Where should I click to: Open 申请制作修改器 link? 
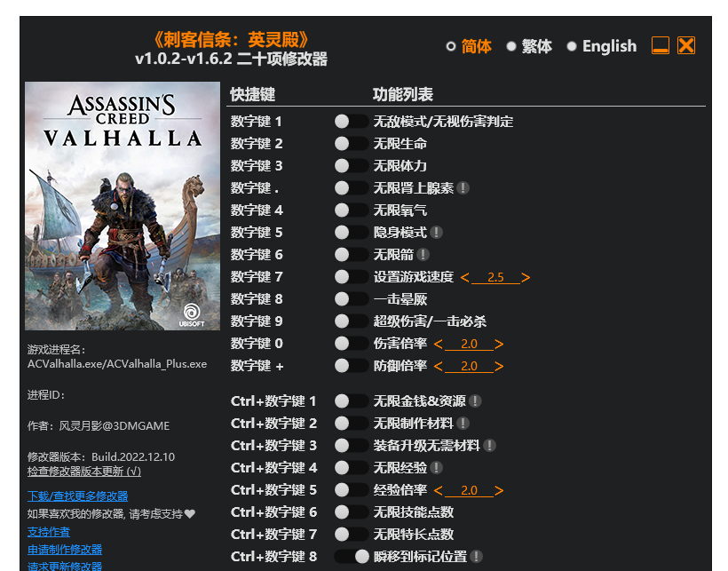coord(65,550)
